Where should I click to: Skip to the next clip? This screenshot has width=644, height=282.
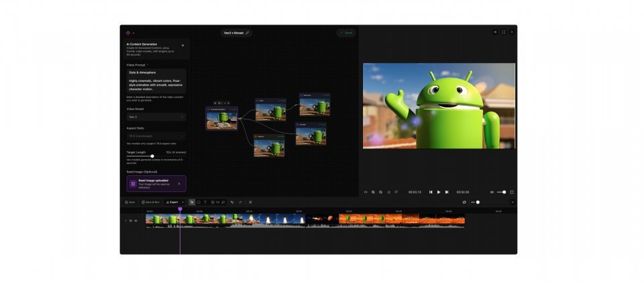(447, 192)
